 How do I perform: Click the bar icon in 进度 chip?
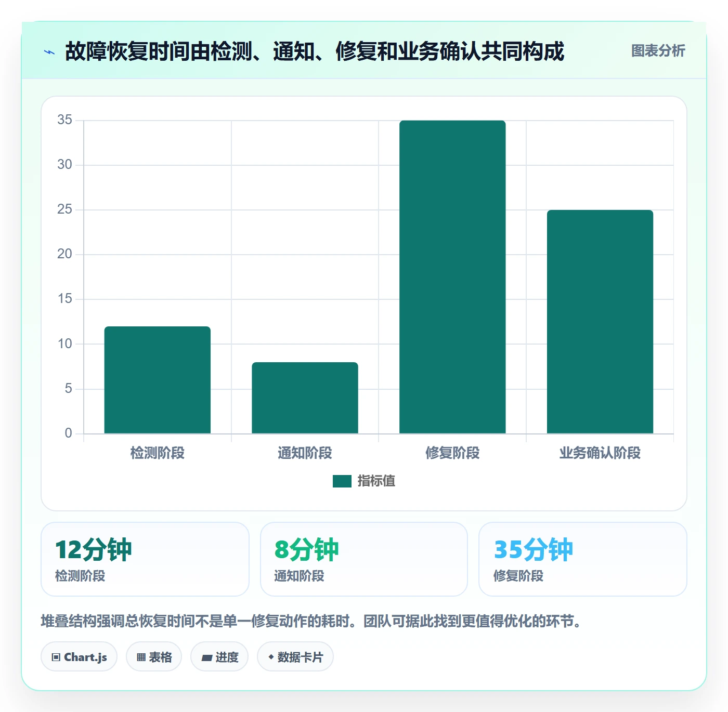click(x=206, y=658)
